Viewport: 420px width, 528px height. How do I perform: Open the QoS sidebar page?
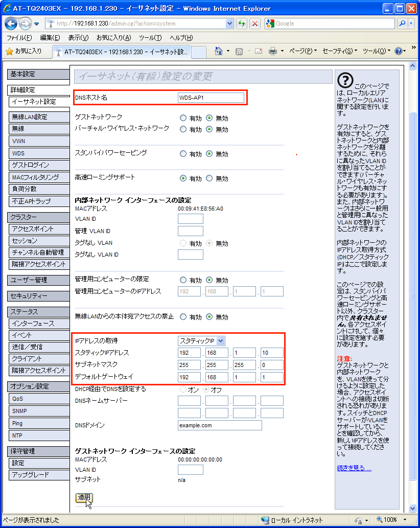[x=39, y=399]
